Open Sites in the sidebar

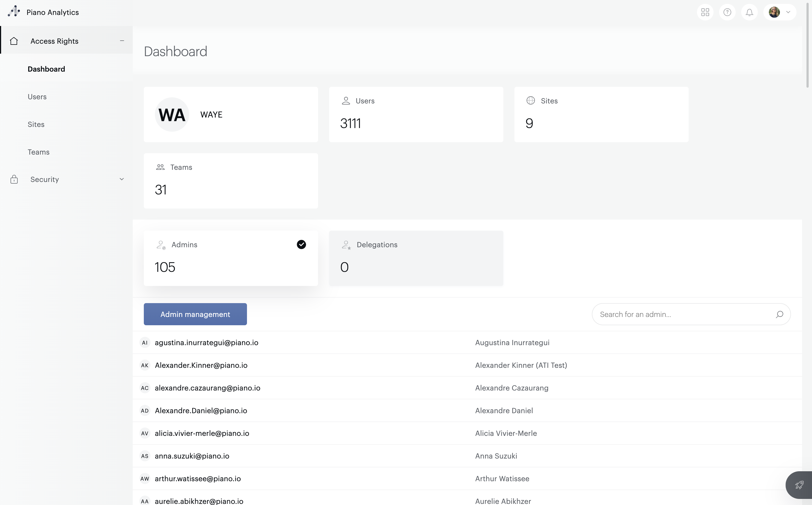click(x=36, y=124)
